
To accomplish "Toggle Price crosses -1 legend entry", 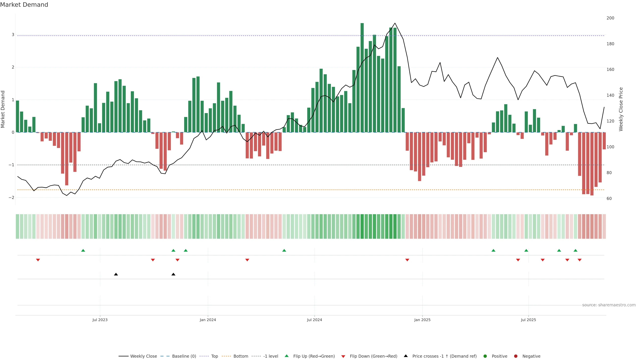I will pos(444,356).
